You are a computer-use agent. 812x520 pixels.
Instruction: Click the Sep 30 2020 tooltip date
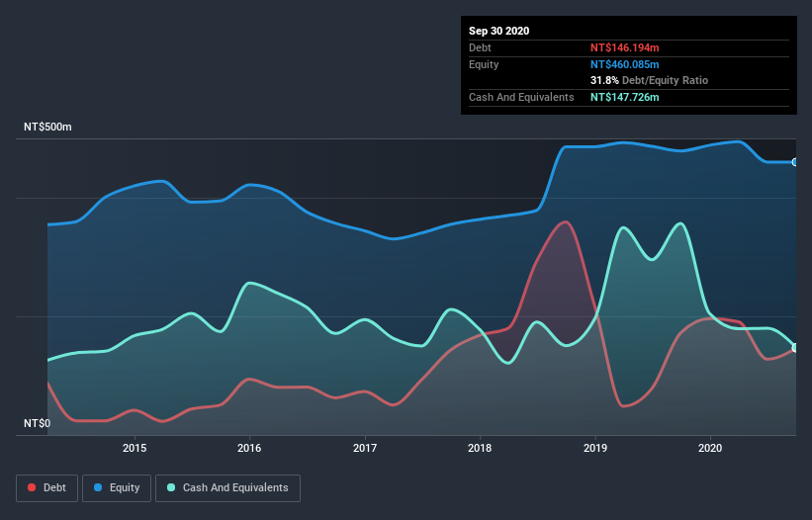click(x=499, y=31)
